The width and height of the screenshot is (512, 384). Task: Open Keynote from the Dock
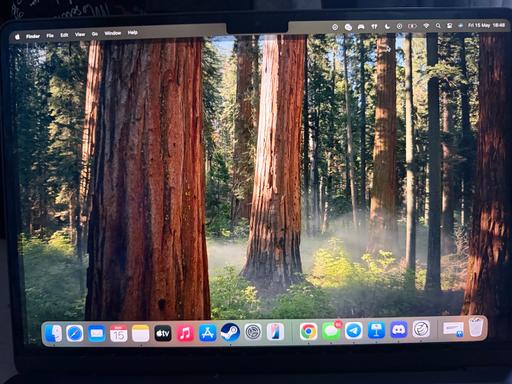click(376, 330)
